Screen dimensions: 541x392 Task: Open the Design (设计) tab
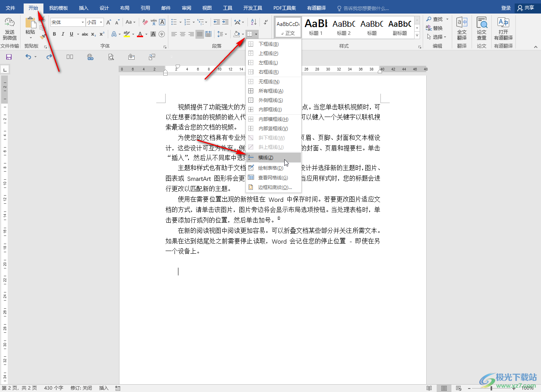pyautogui.click(x=104, y=8)
